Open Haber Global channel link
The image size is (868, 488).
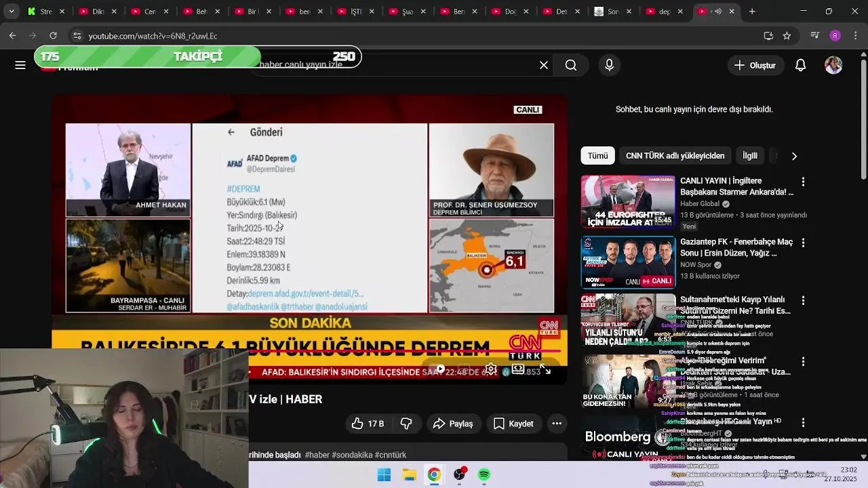[x=700, y=204]
